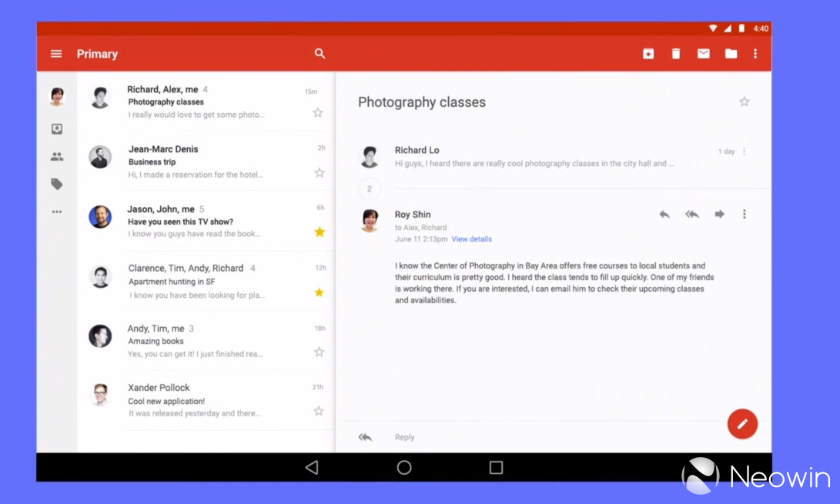
Task: Click the reply-all icon beside Reply field
Action: [365, 438]
